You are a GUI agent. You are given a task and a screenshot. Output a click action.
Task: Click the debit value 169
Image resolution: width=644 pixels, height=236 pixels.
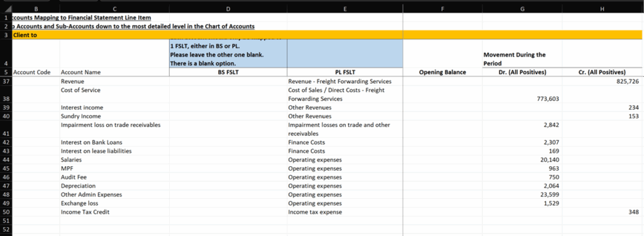[553, 151]
